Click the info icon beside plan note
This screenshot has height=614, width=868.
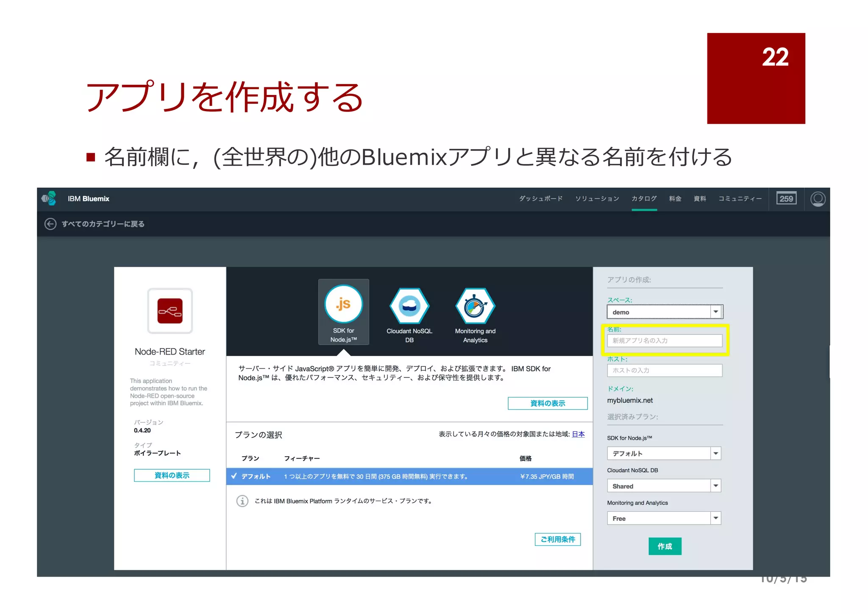pos(242,501)
